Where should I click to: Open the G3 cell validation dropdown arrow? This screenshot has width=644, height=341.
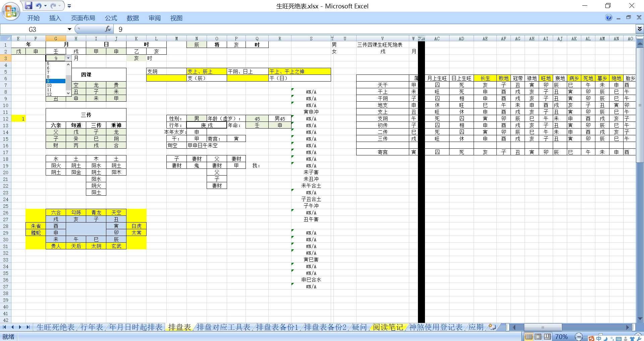click(68, 58)
